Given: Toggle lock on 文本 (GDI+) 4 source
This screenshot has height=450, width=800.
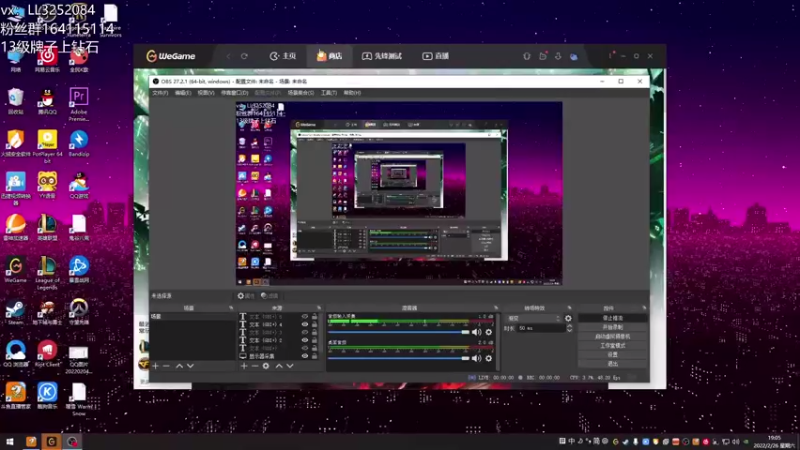Looking at the screenshot, I should coord(314,324).
